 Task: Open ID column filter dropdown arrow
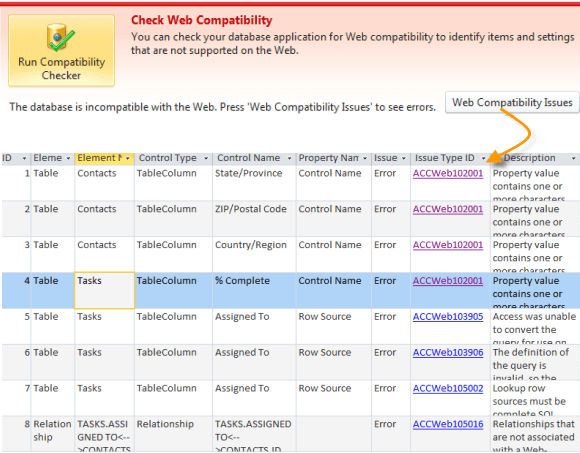point(24,158)
